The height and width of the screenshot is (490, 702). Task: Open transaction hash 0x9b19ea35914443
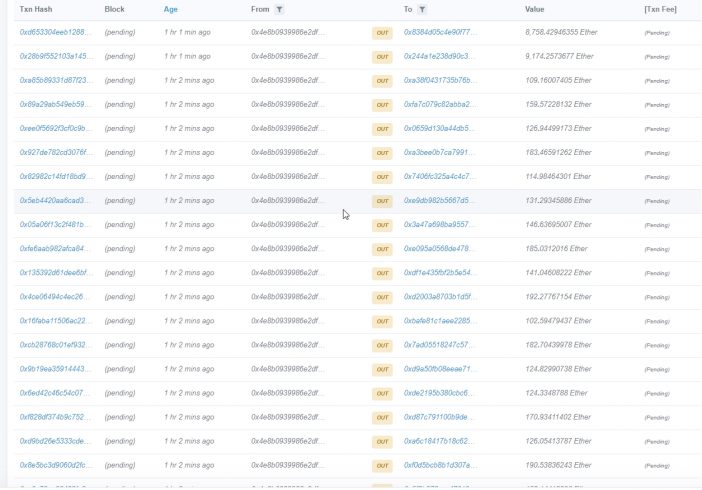[55, 369]
